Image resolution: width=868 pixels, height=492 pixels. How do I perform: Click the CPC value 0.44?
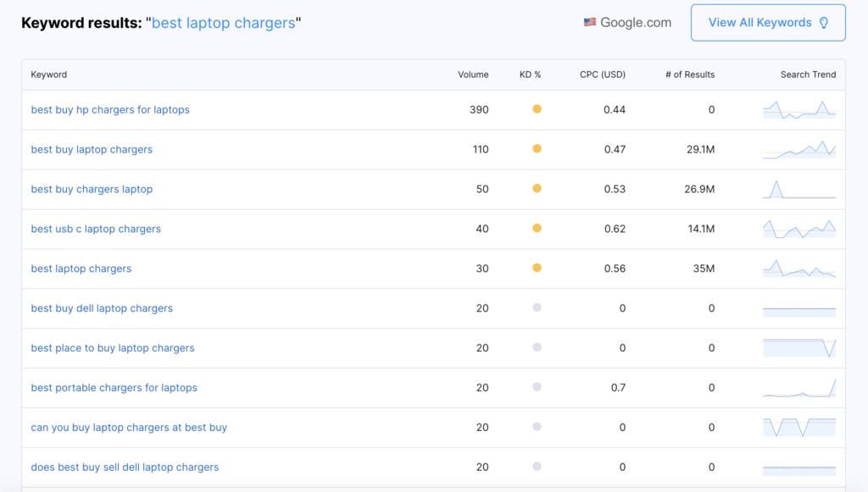615,109
